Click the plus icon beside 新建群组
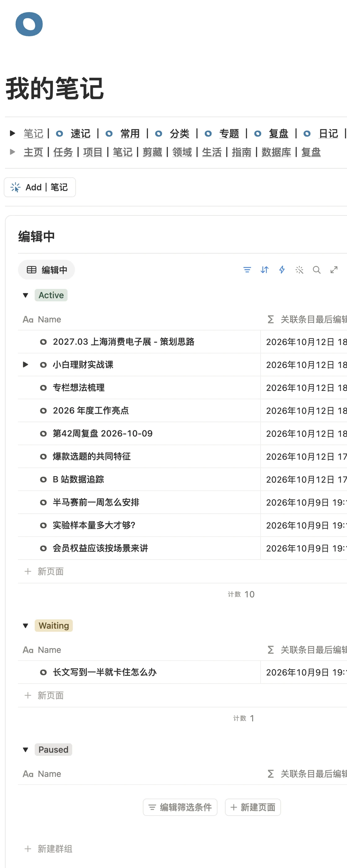Image resolution: width=347 pixels, height=868 pixels. click(28, 849)
